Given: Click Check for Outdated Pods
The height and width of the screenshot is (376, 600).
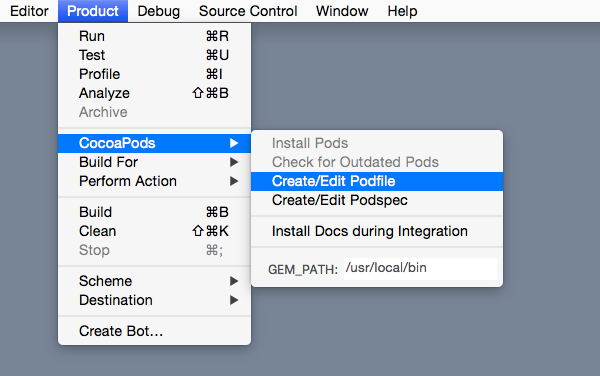Looking at the screenshot, I should coord(377,162).
